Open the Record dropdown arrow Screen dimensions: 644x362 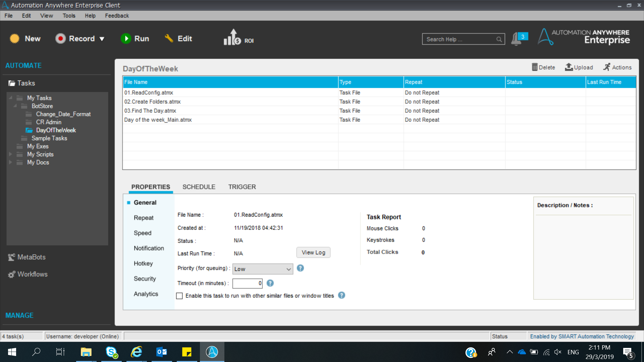click(102, 39)
